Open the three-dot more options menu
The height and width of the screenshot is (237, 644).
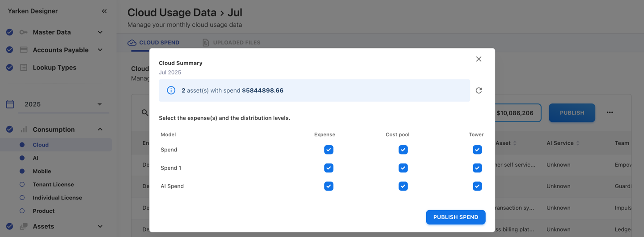(610, 112)
